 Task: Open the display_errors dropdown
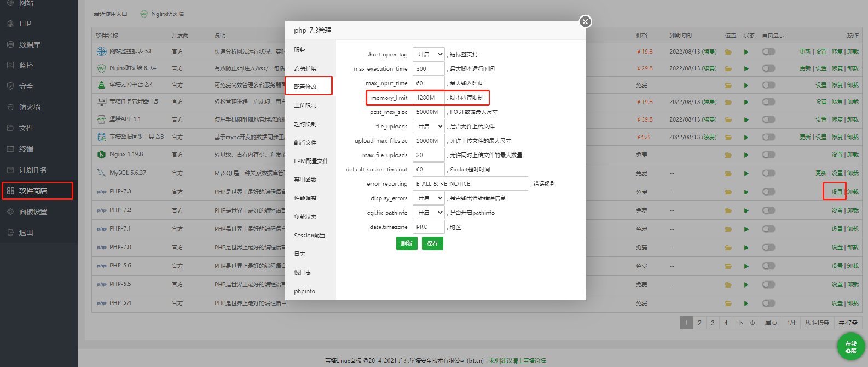pyautogui.click(x=429, y=198)
